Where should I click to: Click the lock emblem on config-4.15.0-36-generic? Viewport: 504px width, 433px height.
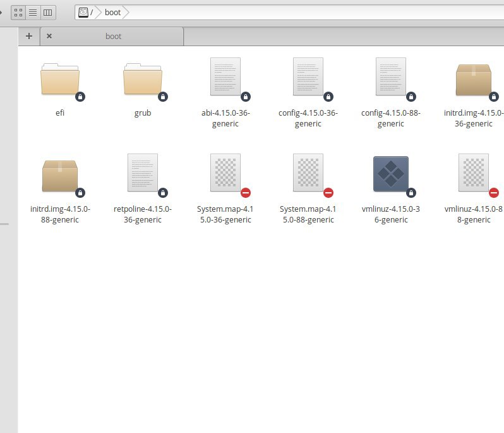pos(328,97)
